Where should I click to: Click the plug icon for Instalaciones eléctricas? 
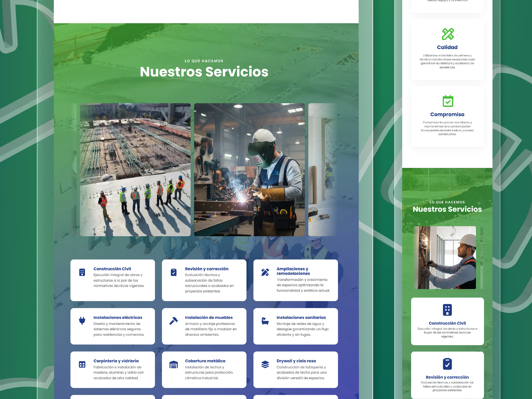pos(82,321)
